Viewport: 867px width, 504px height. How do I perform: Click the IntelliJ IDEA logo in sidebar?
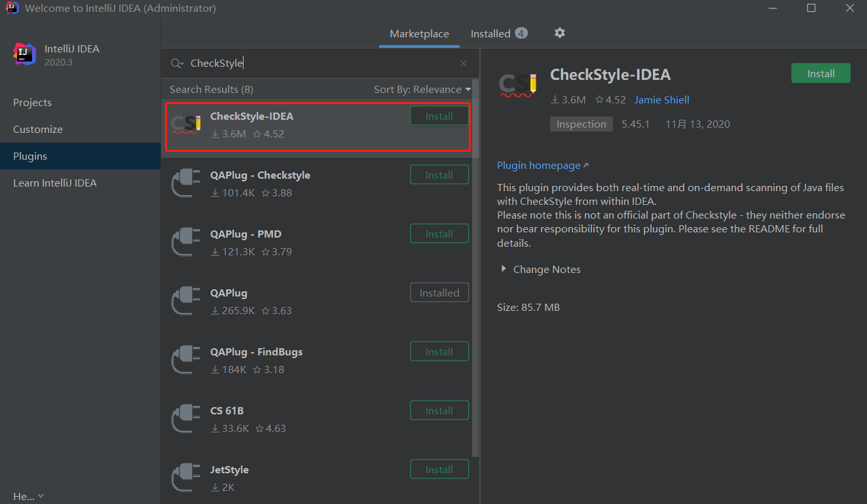tap(25, 54)
